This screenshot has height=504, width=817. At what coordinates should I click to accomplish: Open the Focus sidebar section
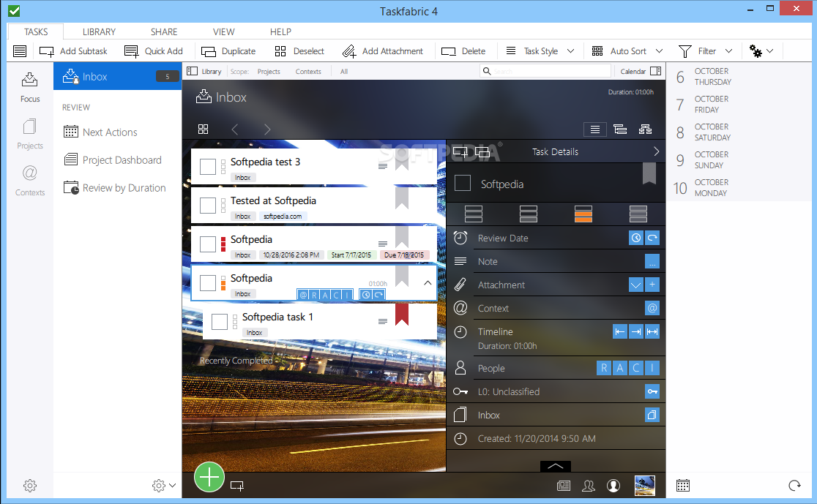pos(30,87)
